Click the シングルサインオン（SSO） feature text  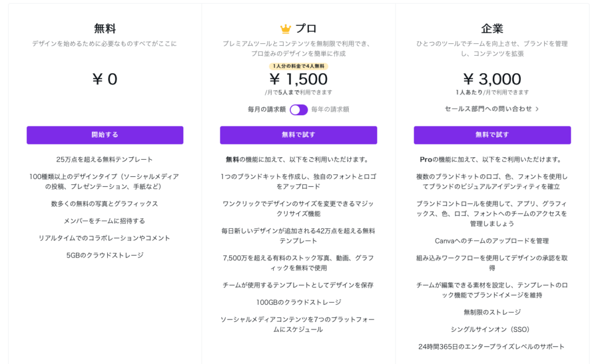[492, 329]
